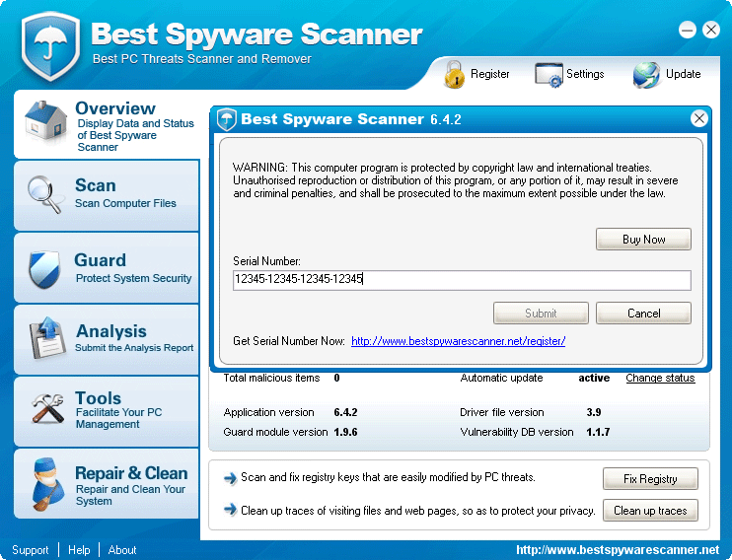
Task: Click the Settings window gear icon
Action: [x=549, y=75]
